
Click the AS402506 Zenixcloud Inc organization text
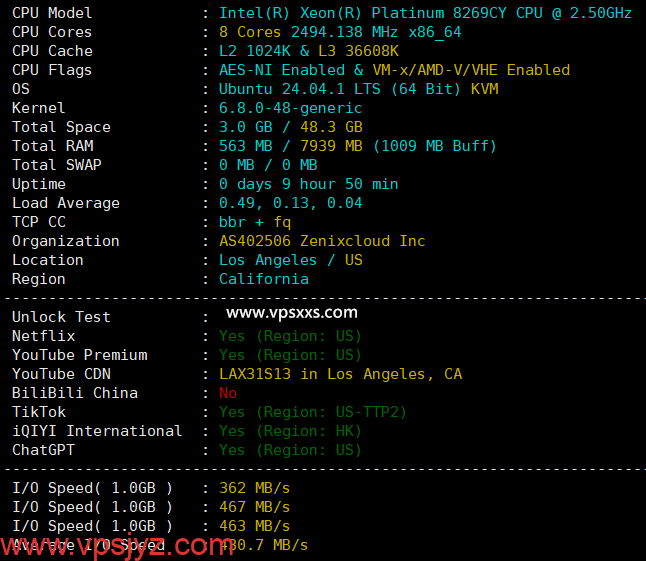tap(322, 241)
